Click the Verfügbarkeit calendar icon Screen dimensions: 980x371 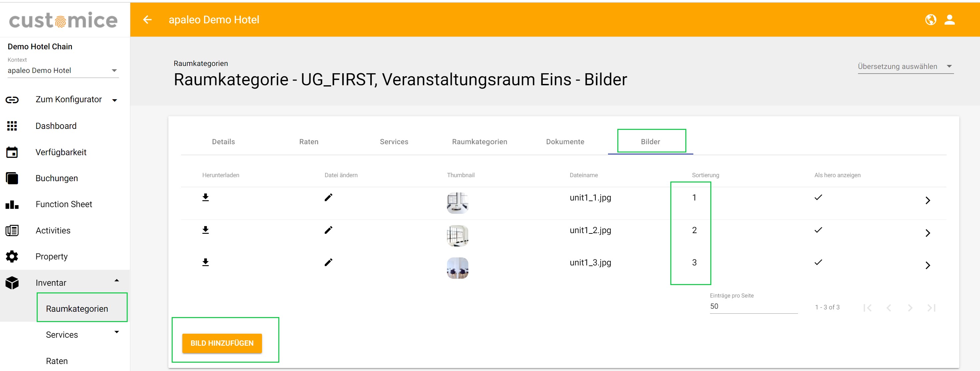[12, 152]
